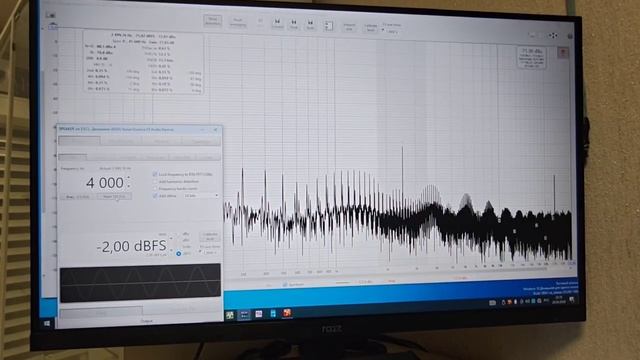640x360 pixels.
Task: Click the generator play button at bottom
Action: click(101, 313)
